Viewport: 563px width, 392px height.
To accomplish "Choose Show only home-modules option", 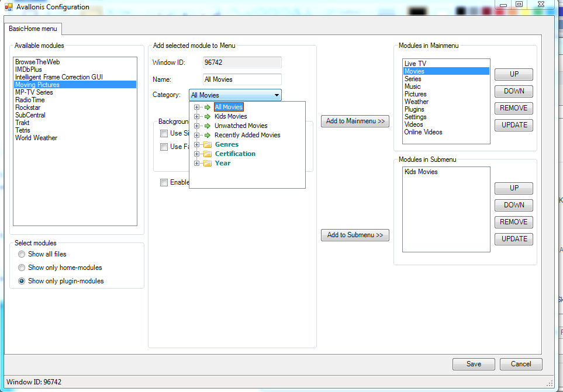I will coord(22,268).
